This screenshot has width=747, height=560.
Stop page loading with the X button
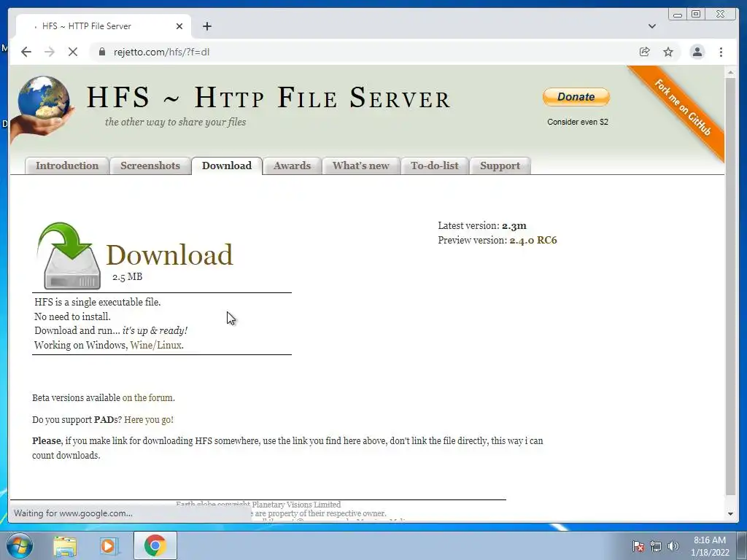[73, 52]
